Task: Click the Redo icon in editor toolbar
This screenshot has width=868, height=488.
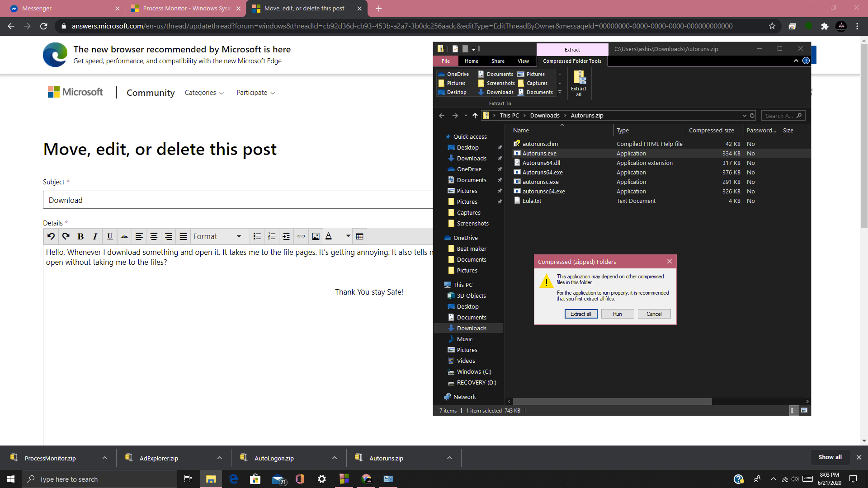Action: point(66,236)
